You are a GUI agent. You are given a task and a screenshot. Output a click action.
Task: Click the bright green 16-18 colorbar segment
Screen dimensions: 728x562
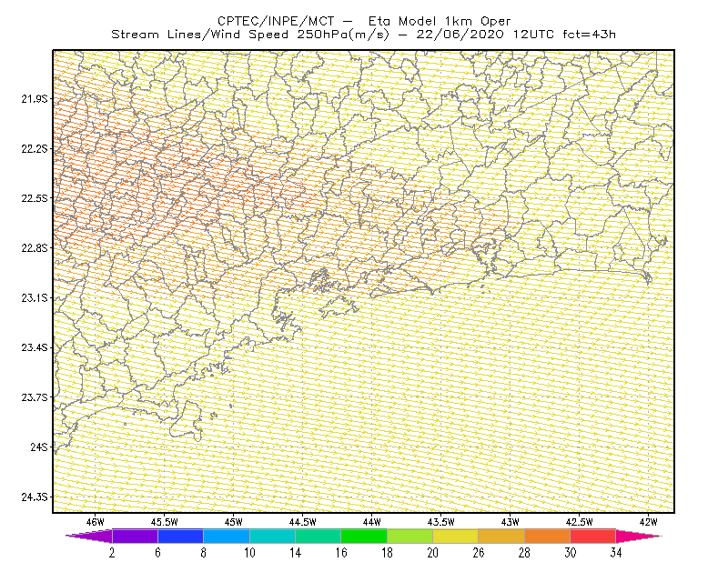click(x=364, y=536)
